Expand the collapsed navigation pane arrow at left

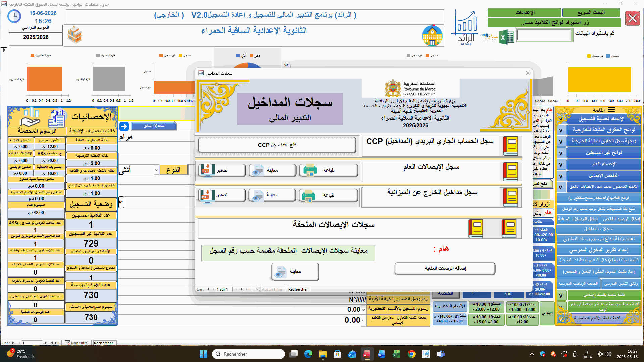click(x=4, y=50)
